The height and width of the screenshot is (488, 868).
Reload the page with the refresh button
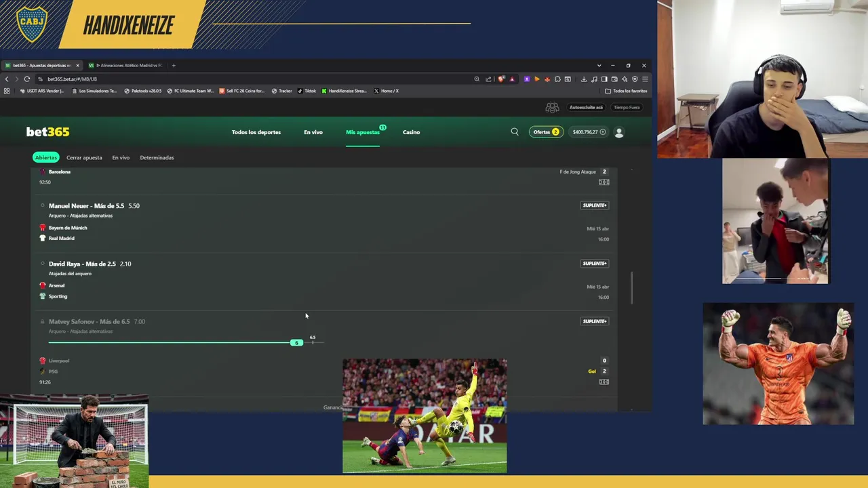click(x=26, y=79)
